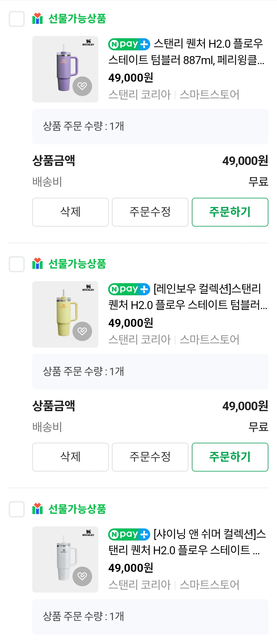The height and width of the screenshot is (644, 277).
Task: Delete the purple tumbler with 삭제
Action: coord(70,212)
